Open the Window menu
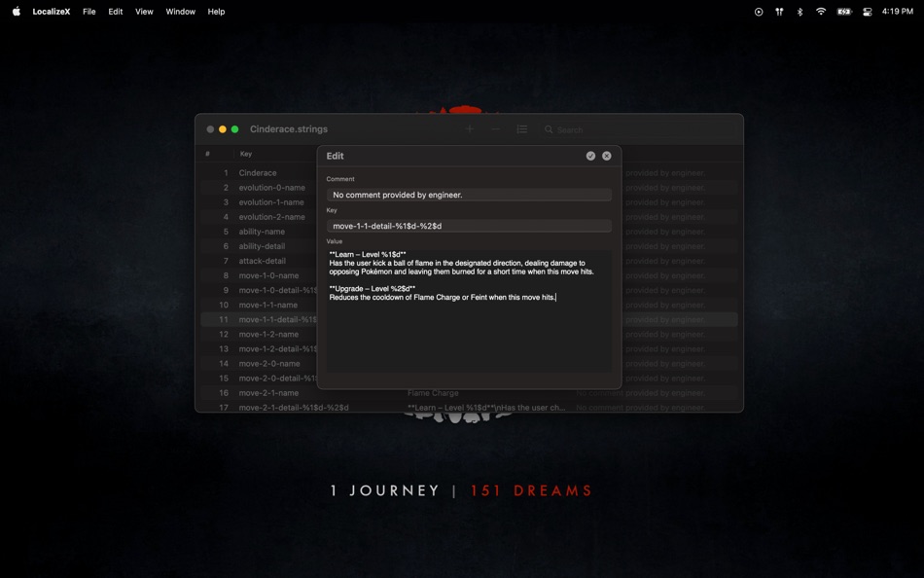The width and height of the screenshot is (924, 578). [180, 12]
